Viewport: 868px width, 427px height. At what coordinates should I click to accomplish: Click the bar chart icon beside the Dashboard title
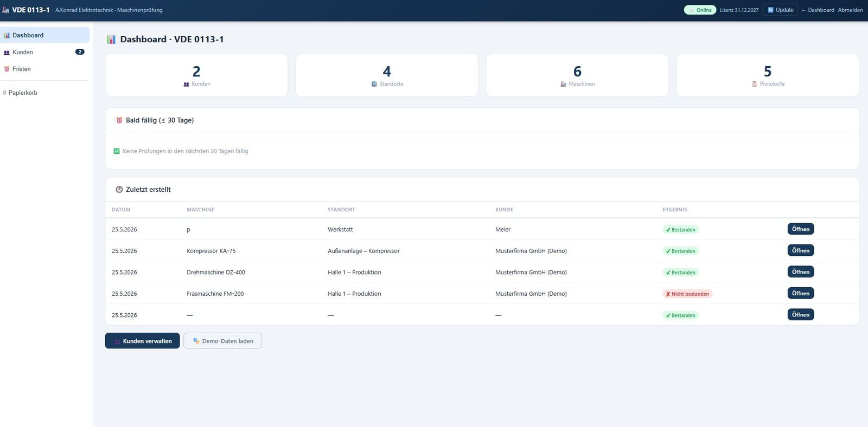111,39
